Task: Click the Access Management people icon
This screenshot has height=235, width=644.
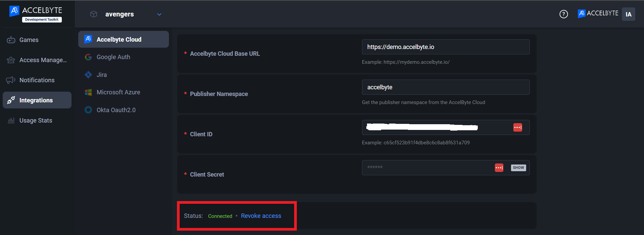Action: [11, 60]
